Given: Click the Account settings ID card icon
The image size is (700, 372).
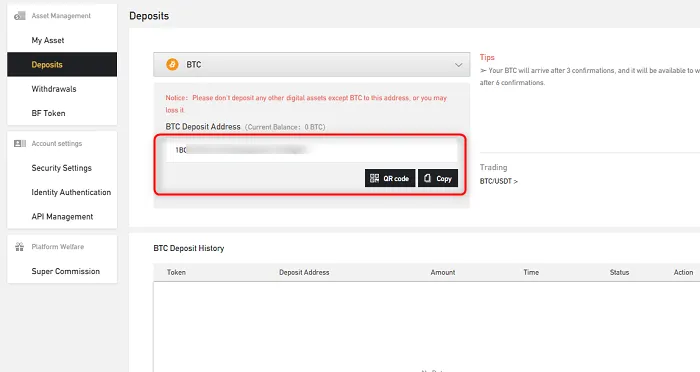Looking at the screenshot, I should pyautogui.click(x=20, y=143).
